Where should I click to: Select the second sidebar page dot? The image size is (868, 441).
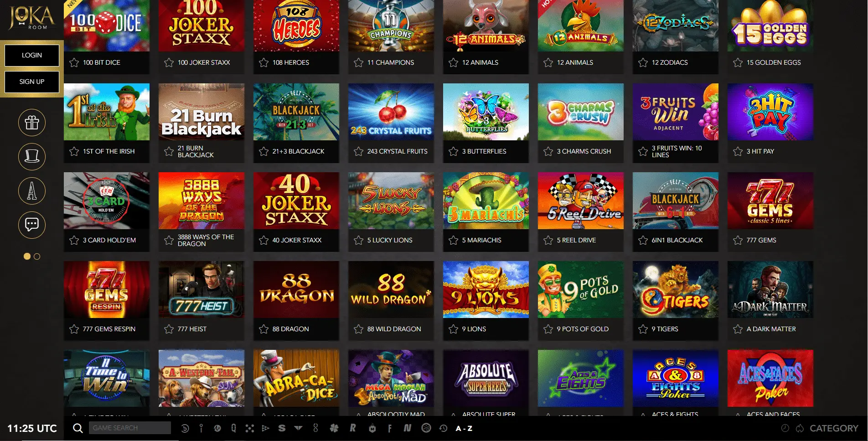[x=37, y=256]
